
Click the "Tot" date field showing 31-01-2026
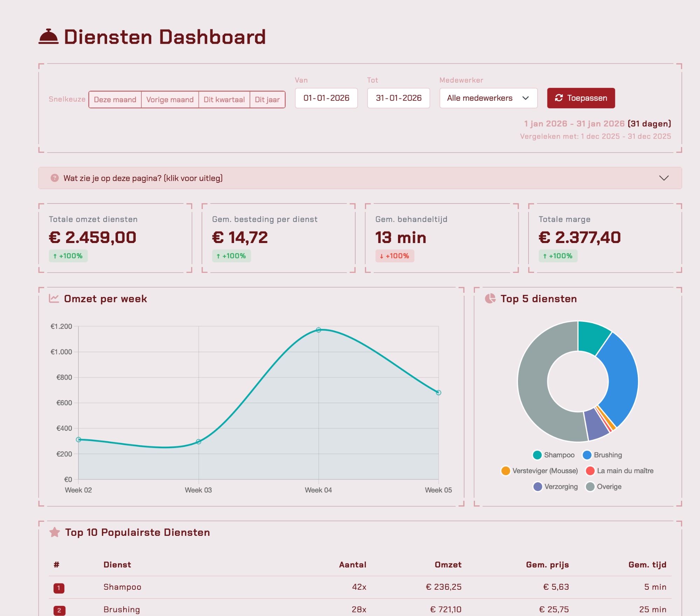[398, 98]
